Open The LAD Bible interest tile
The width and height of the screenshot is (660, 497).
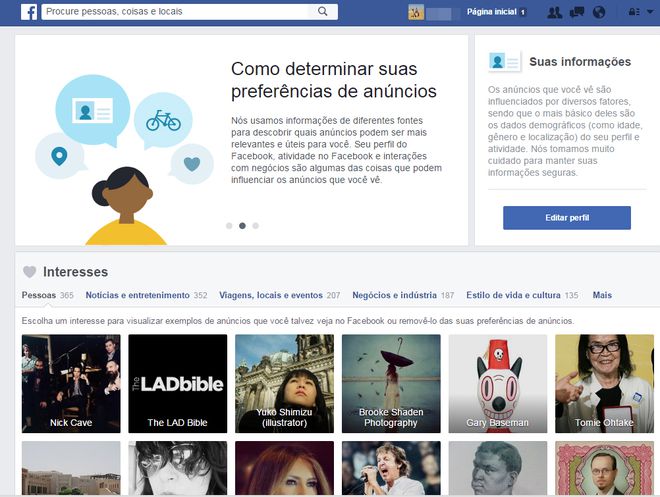[x=178, y=384]
